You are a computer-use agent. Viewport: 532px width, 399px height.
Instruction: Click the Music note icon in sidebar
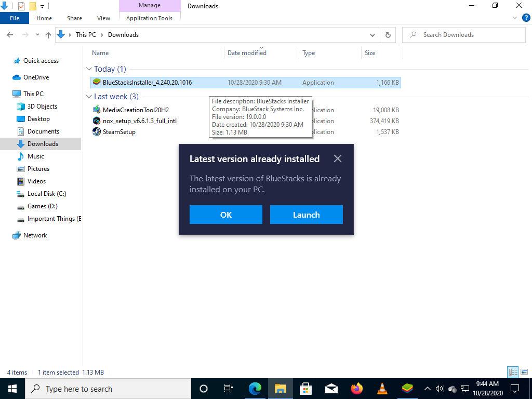click(x=21, y=156)
